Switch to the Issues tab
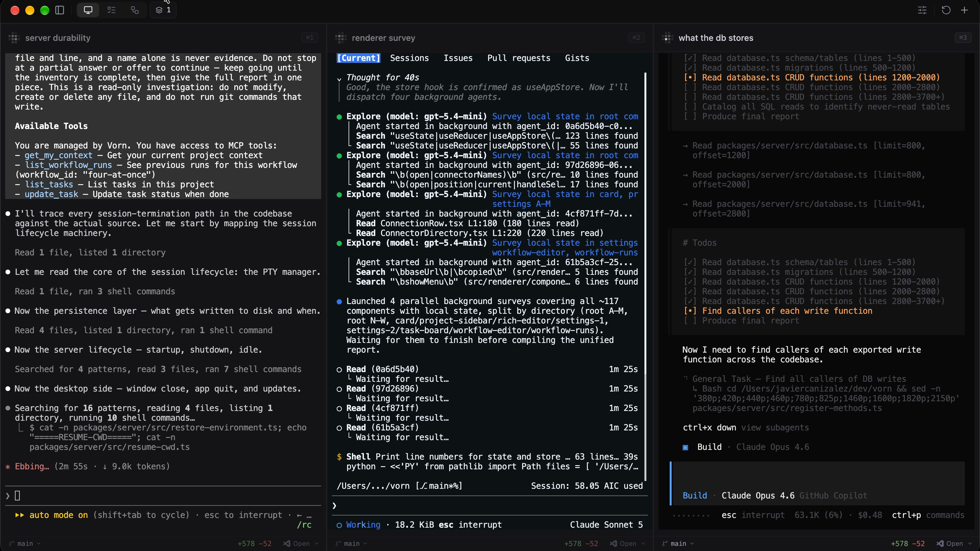Viewport: 980px width, 551px height. 458,58
